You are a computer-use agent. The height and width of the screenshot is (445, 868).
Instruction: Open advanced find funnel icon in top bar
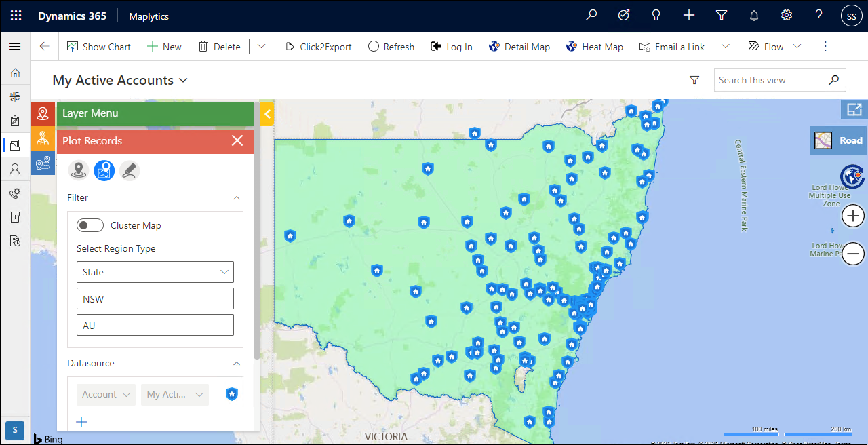pos(722,16)
